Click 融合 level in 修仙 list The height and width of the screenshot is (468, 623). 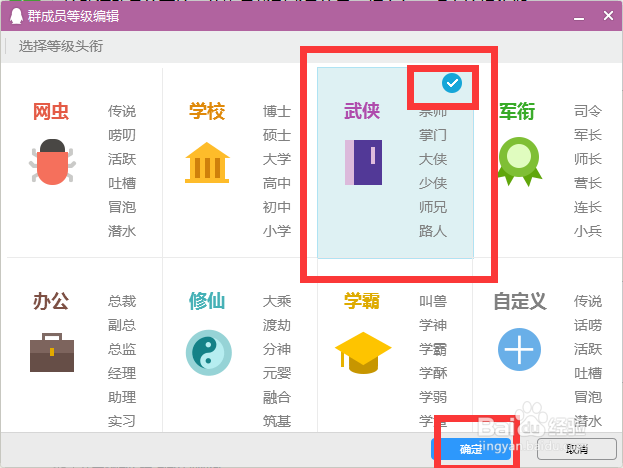tap(277, 397)
